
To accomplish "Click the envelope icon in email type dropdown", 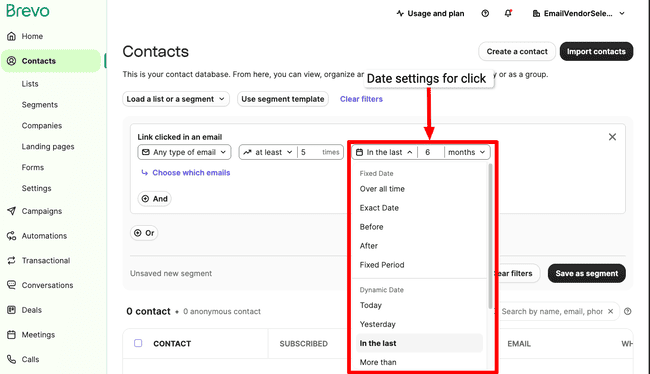I will pos(146,152).
